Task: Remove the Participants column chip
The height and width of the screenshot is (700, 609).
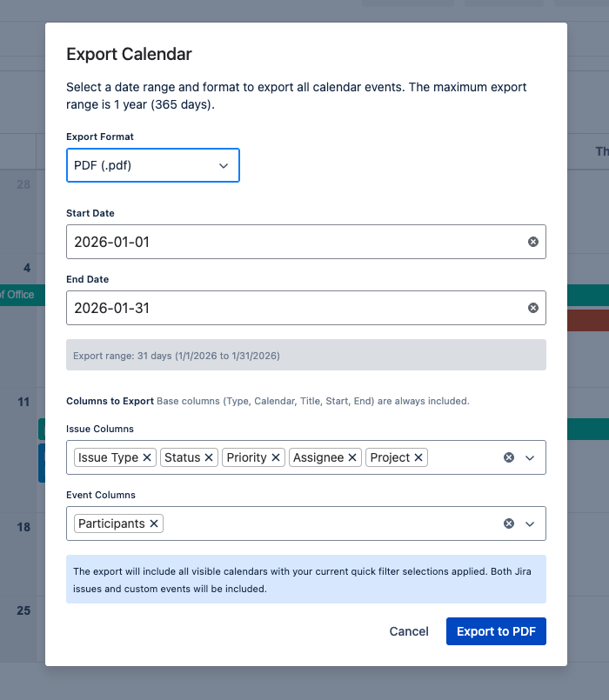Action: [154, 523]
